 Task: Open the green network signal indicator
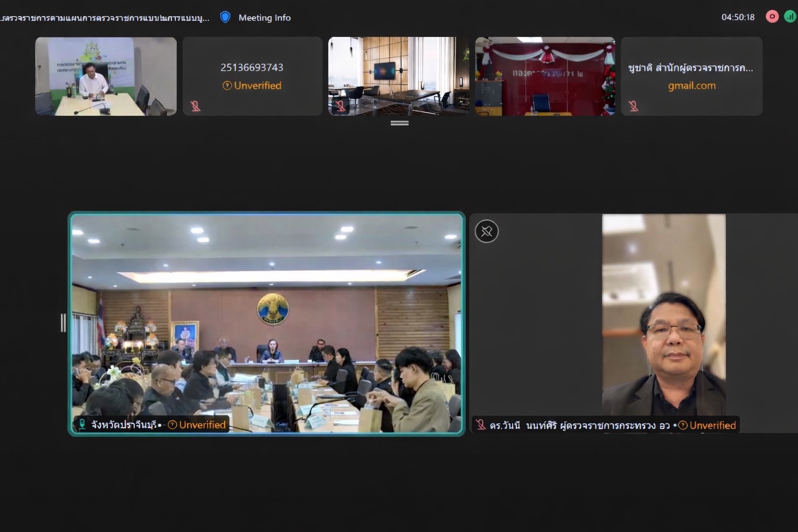[x=790, y=17]
